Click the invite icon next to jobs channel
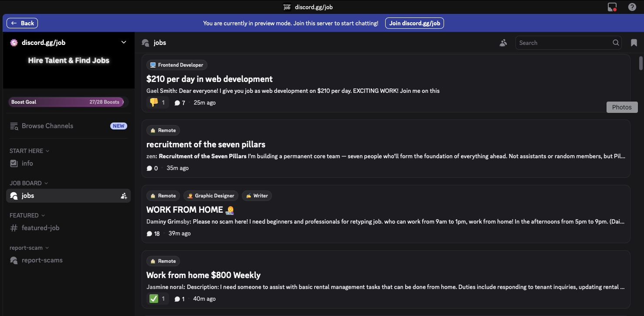Viewport: 644px width, 316px height. (124, 196)
